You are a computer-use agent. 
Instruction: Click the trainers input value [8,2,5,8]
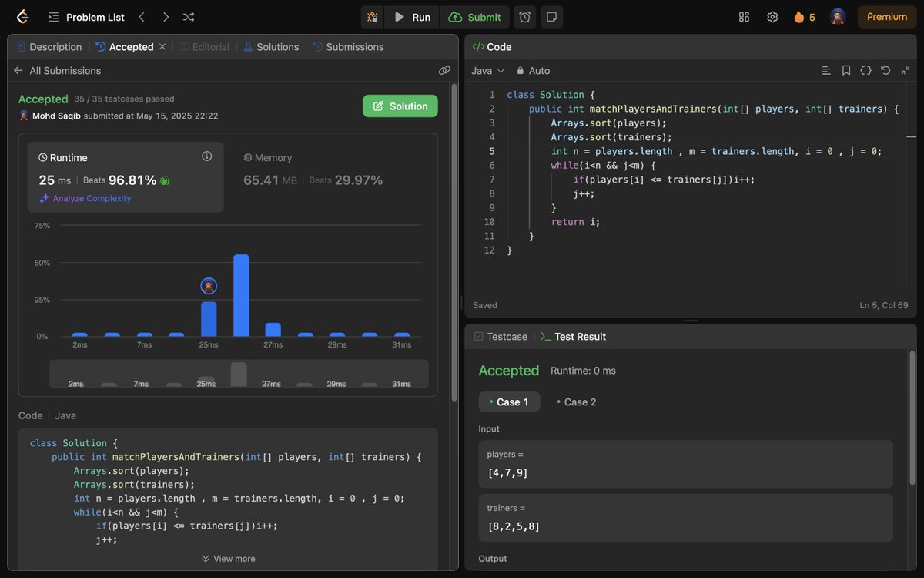click(513, 527)
